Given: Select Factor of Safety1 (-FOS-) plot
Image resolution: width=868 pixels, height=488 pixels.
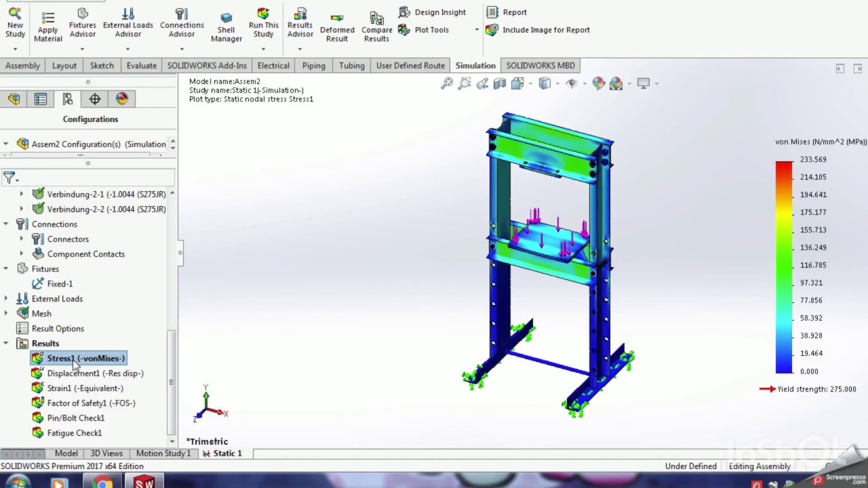Looking at the screenshot, I should point(83,403).
